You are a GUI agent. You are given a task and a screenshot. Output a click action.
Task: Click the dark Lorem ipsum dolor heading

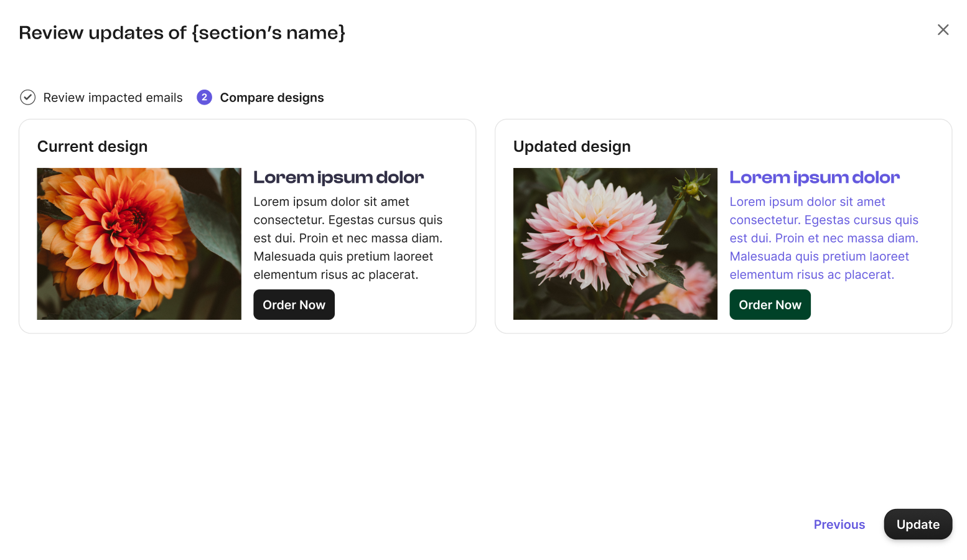pos(339,177)
